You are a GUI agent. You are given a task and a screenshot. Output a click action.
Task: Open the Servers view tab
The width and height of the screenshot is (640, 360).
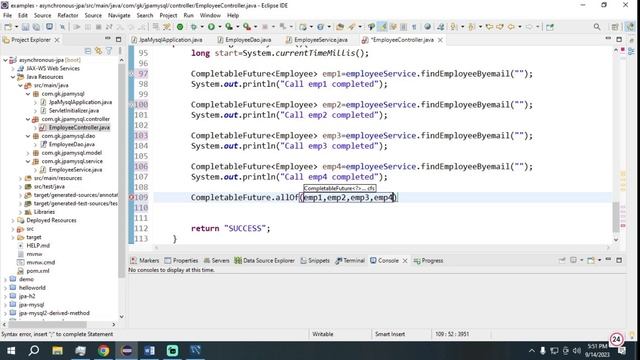coord(217,260)
